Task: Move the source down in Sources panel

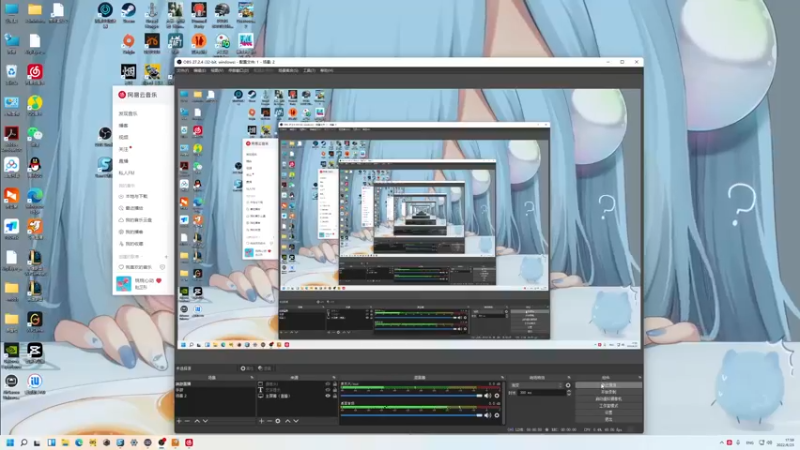Action: (x=295, y=421)
